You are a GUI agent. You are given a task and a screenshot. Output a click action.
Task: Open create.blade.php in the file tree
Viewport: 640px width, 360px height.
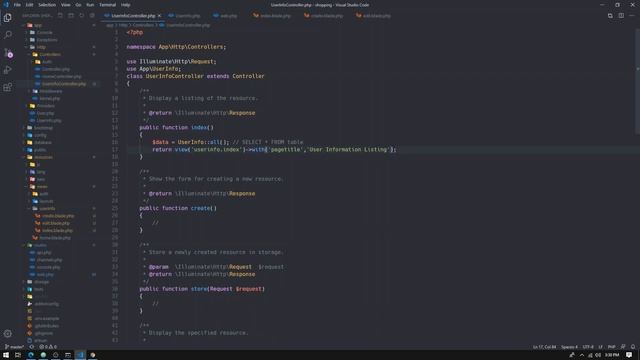58,216
